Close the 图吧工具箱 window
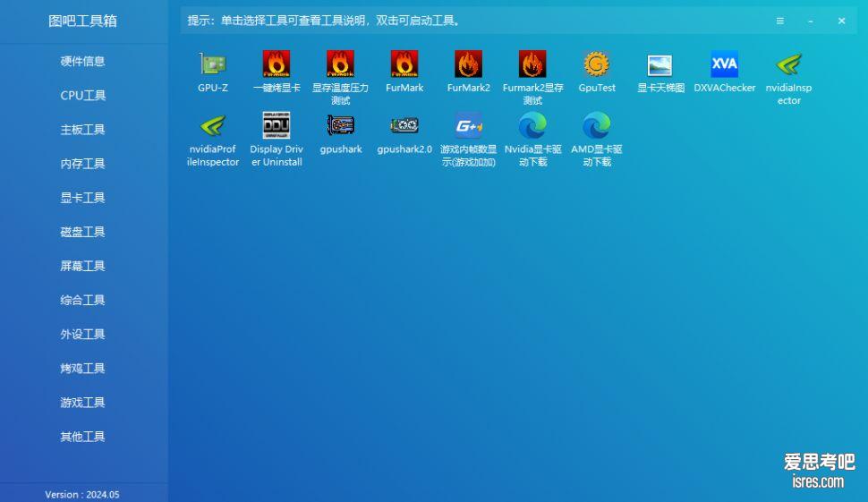 [x=841, y=21]
